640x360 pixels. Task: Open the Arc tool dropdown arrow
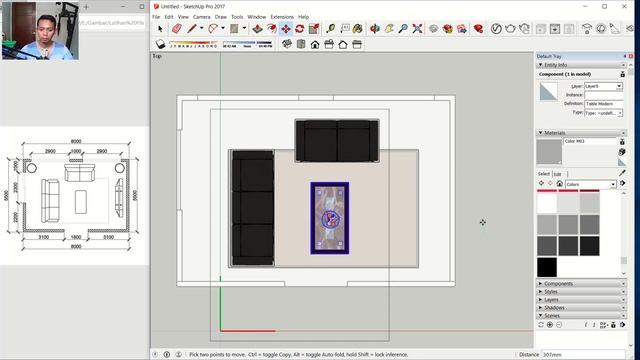pyautogui.click(x=222, y=28)
